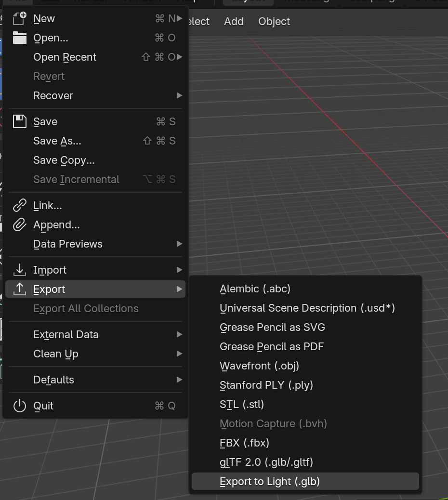Viewport: 448px width, 500px height.
Task: Click the Import download arrow icon
Action: [19, 270]
